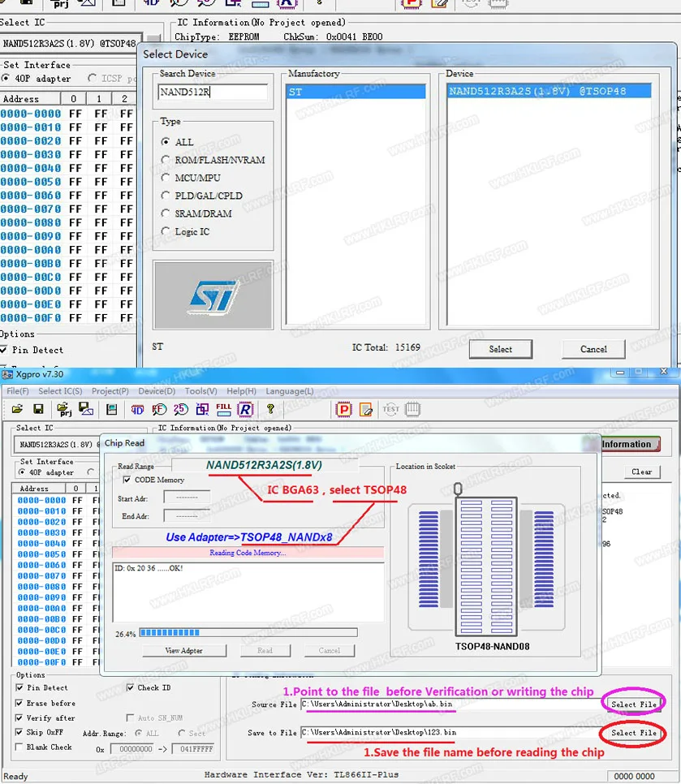Select 40P adapter radio in lower window
Image resolution: width=681 pixels, height=784 pixels.
click(x=22, y=472)
